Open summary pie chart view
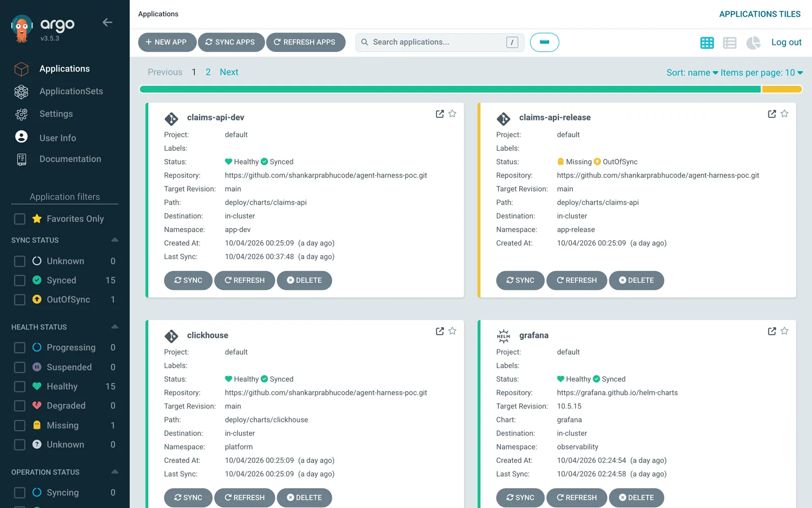 753,43
